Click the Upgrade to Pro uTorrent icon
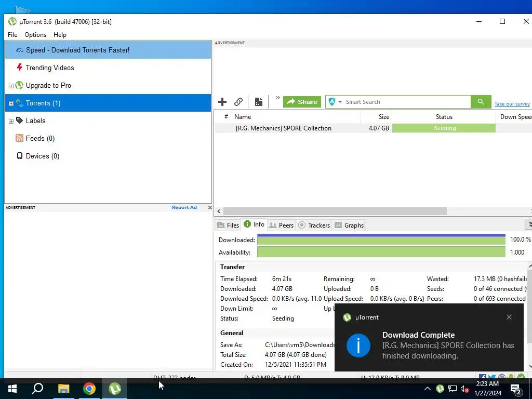 point(19,85)
